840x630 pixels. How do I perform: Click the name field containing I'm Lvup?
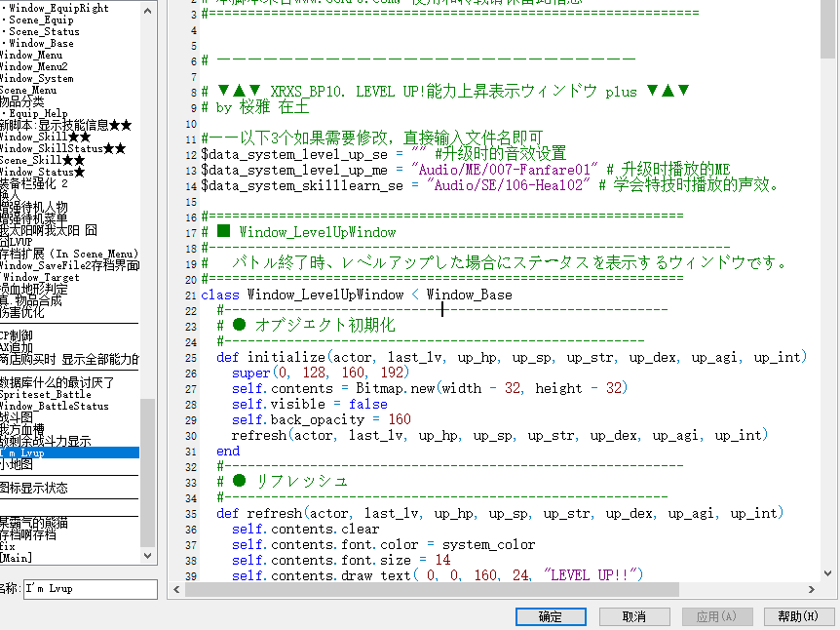click(90, 589)
